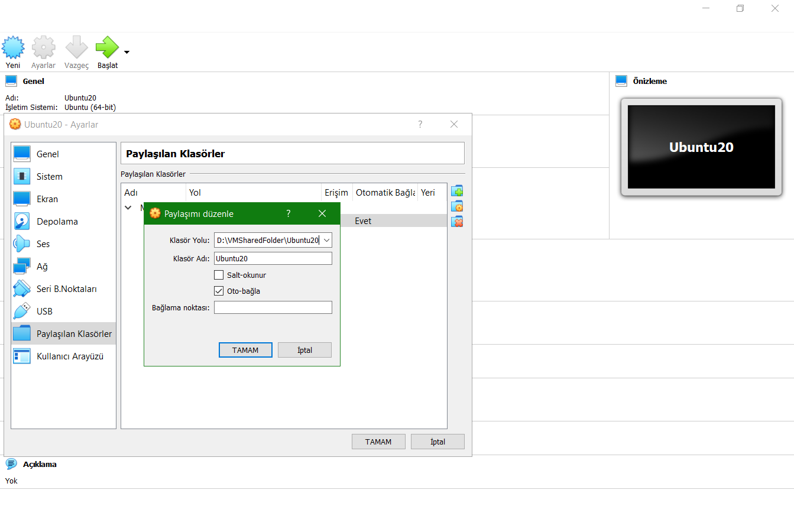Click the Ubuntu20 preview thumbnail
Viewport: 794px width, 532px height.
pos(701,147)
